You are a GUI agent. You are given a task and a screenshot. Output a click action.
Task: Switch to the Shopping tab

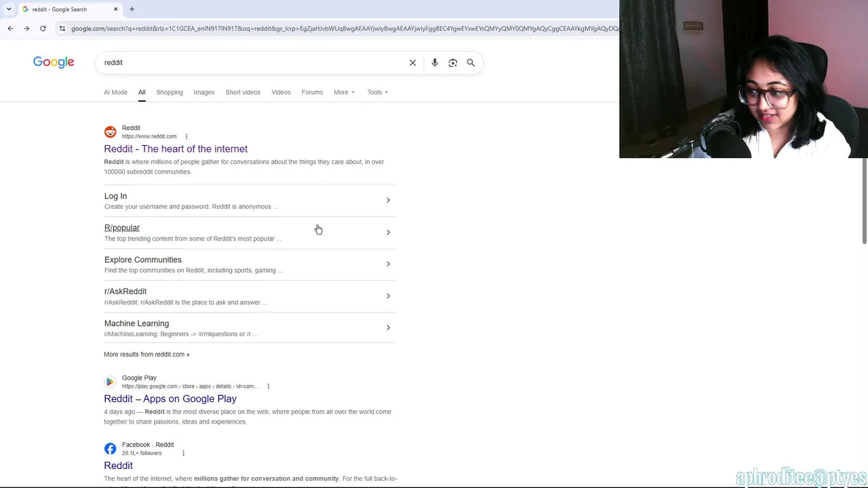click(x=170, y=92)
